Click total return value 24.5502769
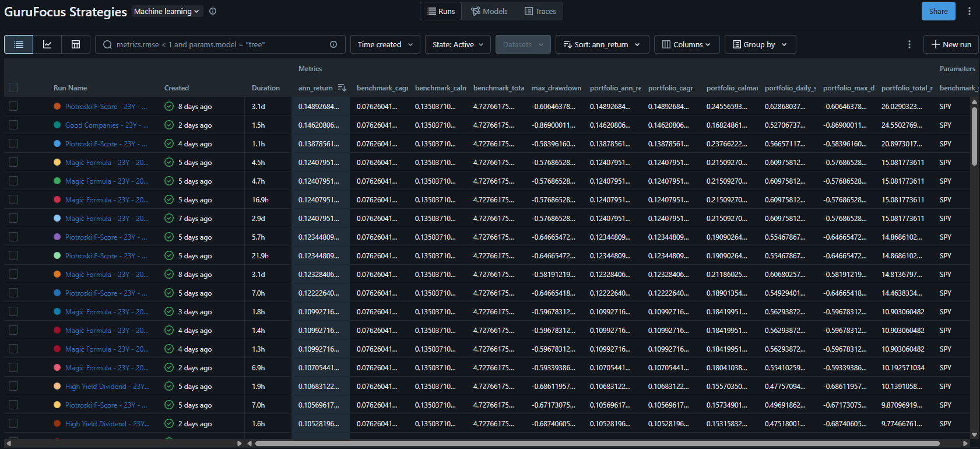 click(x=901, y=125)
